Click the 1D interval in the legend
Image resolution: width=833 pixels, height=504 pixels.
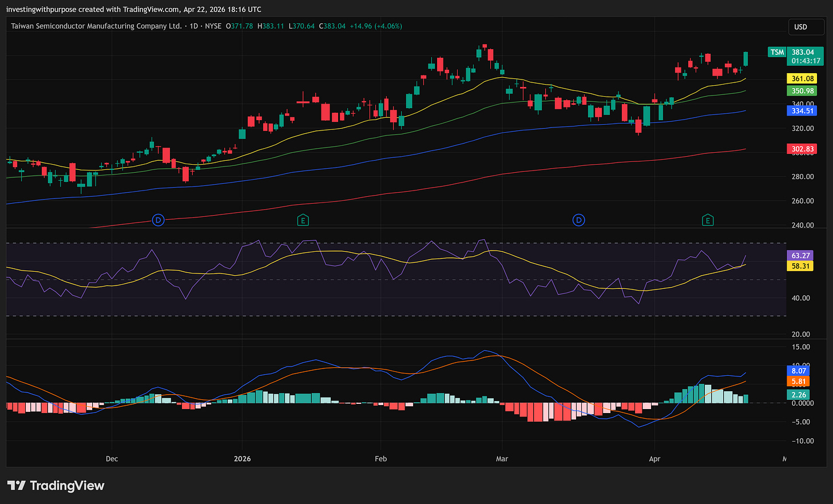click(x=194, y=26)
